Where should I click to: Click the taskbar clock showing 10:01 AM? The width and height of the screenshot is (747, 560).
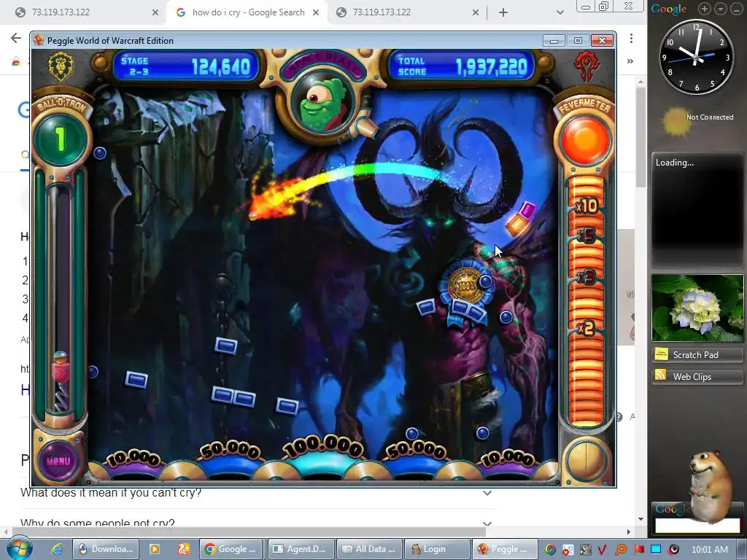coord(709,550)
